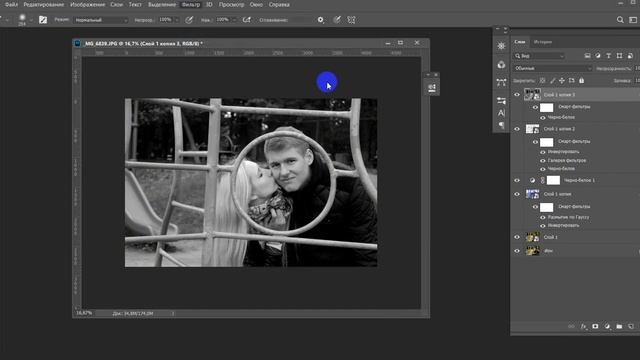Add a layer style fx icon
Image resolution: width=640 pixels, height=360 pixels.
coord(583,327)
